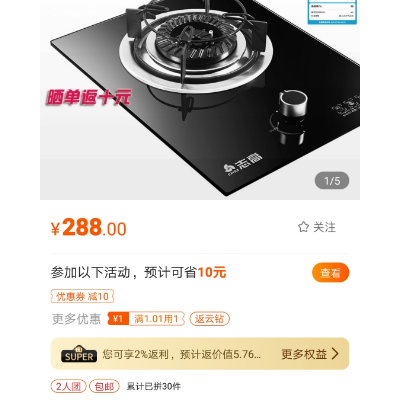Open the 您可享2%返利 rebate banner

tap(200, 354)
